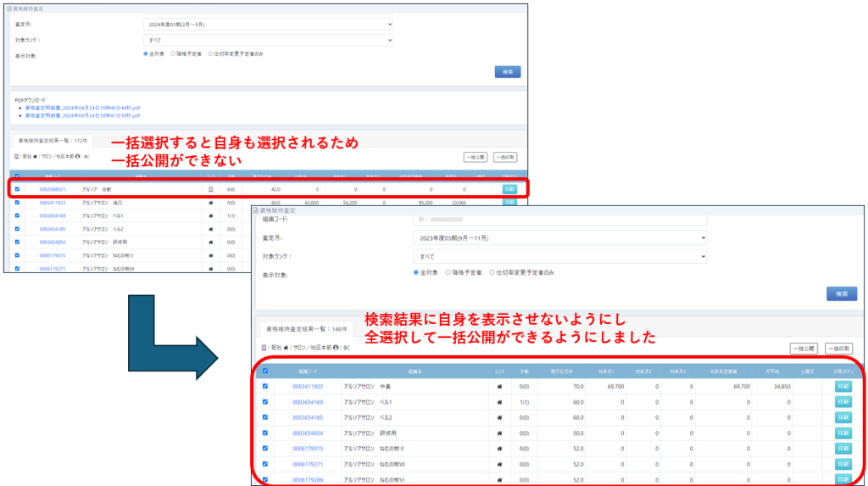
Task: Open the 査定月 dropdown showing 2023年度03期(9月～11月)
Action: point(559,238)
